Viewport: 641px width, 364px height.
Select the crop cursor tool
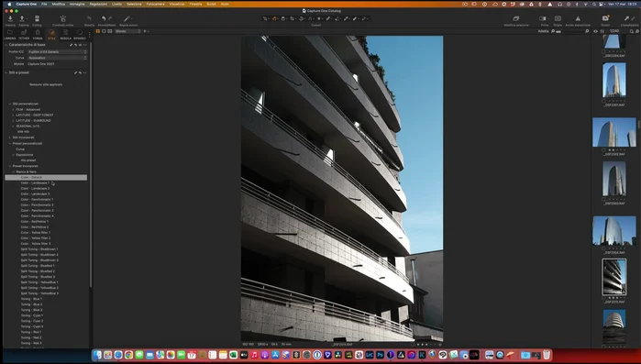click(293, 18)
